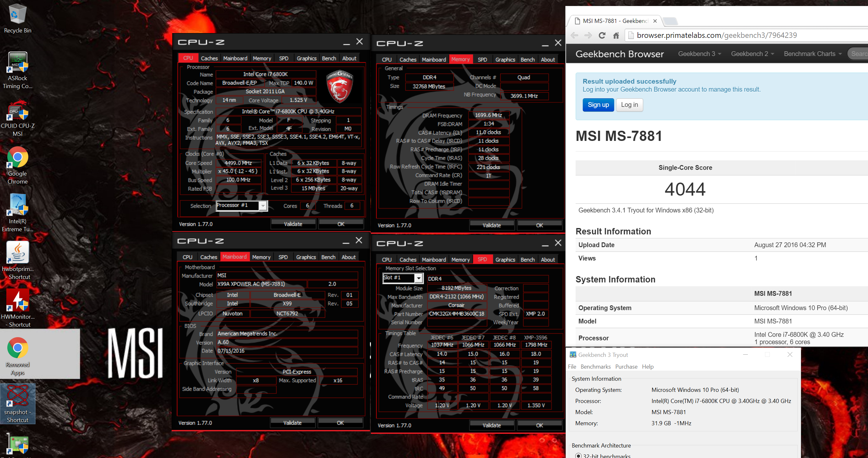The width and height of the screenshot is (868, 458).
Task: Open the hwbotprime shortcut icon
Action: point(17,261)
